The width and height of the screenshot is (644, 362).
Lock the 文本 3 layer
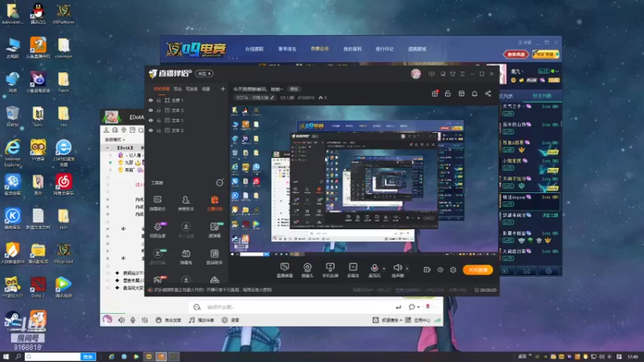tap(159, 110)
